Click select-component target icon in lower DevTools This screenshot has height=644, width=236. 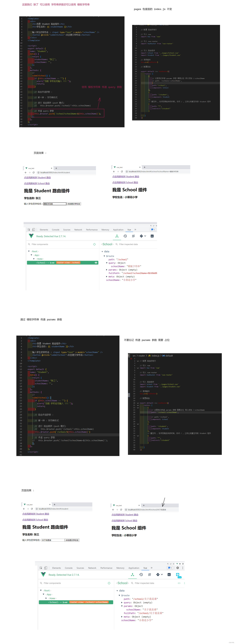point(109,583)
